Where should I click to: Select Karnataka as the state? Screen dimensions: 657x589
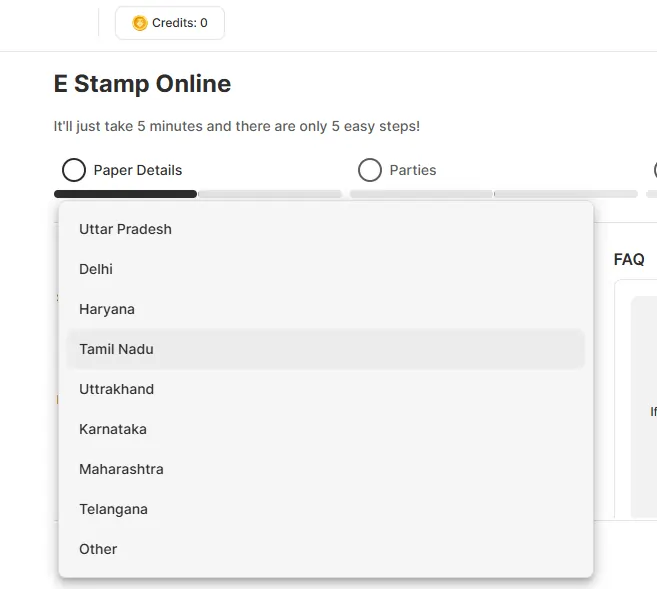(x=326, y=429)
